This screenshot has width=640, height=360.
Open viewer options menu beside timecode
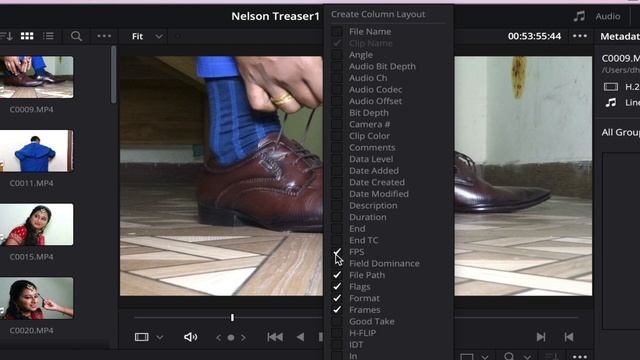(x=580, y=36)
